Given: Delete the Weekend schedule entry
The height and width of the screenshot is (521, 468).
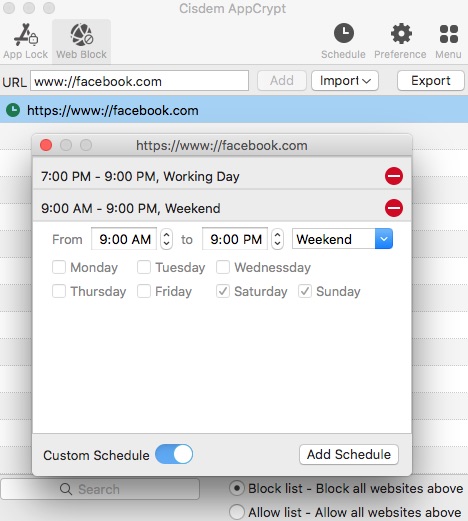Looking at the screenshot, I should click(394, 208).
